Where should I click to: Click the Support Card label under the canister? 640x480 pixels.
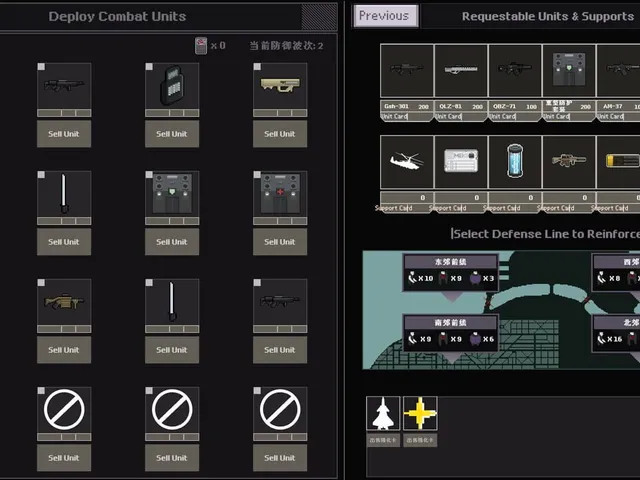pyautogui.click(x=502, y=208)
